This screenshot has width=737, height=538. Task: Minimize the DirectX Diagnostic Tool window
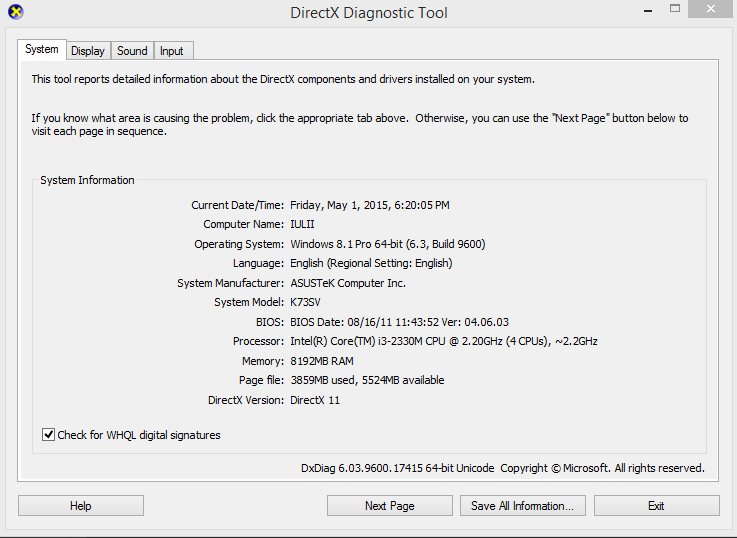click(x=648, y=9)
